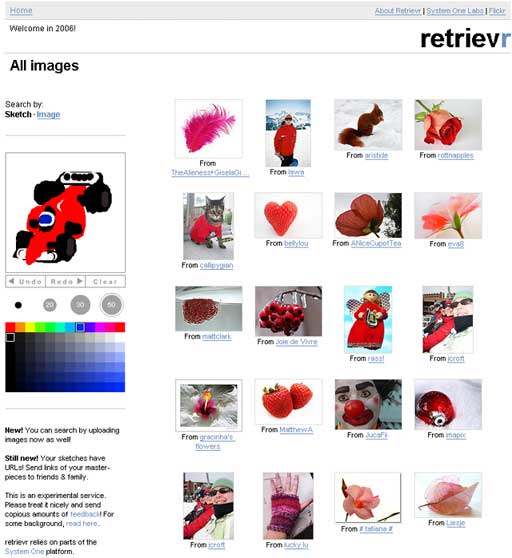Open the pink feather thumbnail
The image size is (512, 558).
209,128
